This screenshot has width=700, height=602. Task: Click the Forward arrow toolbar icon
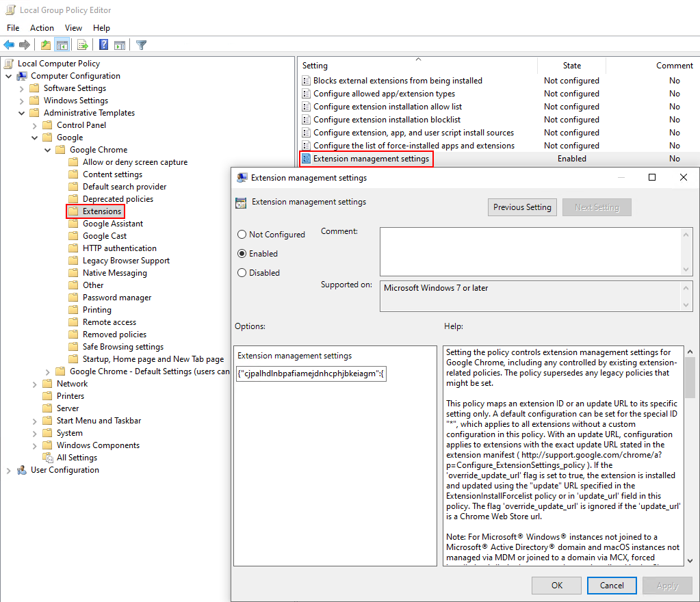[x=25, y=44]
